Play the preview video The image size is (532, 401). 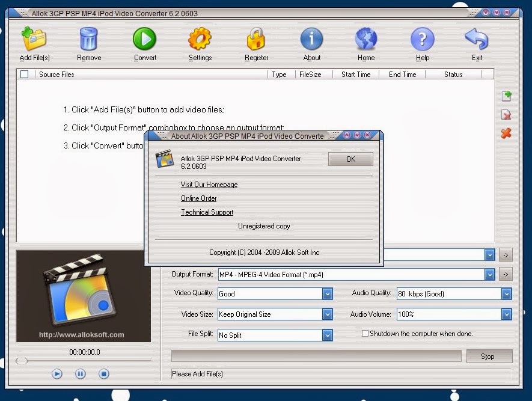pos(57,374)
